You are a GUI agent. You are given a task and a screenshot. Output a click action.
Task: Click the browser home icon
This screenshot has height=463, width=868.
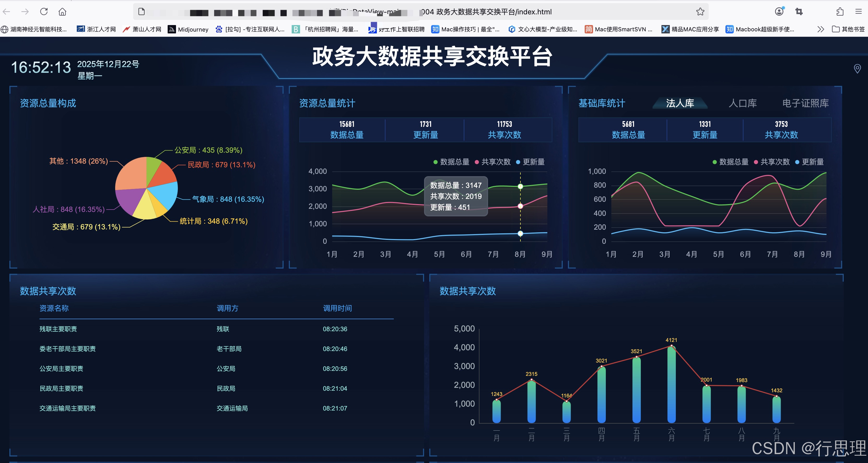(62, 12)
